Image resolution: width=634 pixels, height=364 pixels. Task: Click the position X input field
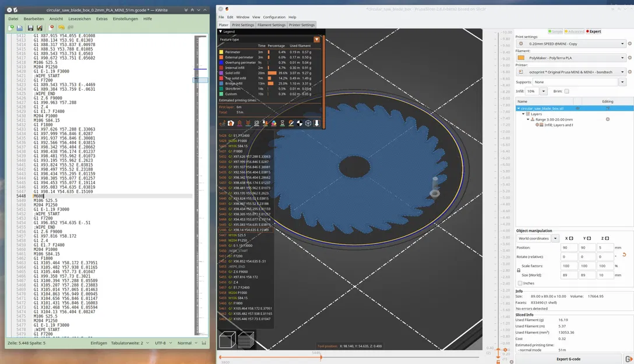point(569,248)
